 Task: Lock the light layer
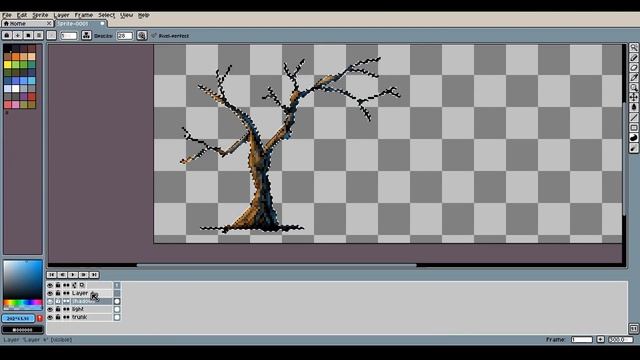58,309
